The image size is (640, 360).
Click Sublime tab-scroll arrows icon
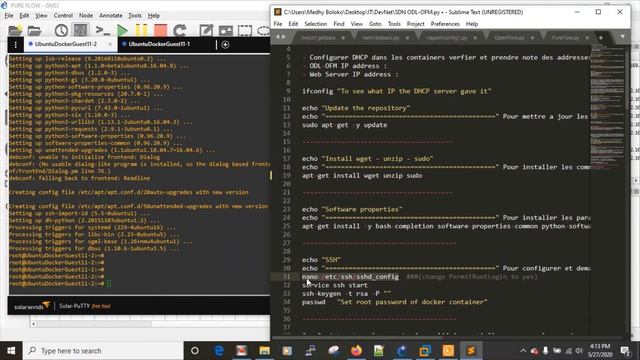click(280, 37)
